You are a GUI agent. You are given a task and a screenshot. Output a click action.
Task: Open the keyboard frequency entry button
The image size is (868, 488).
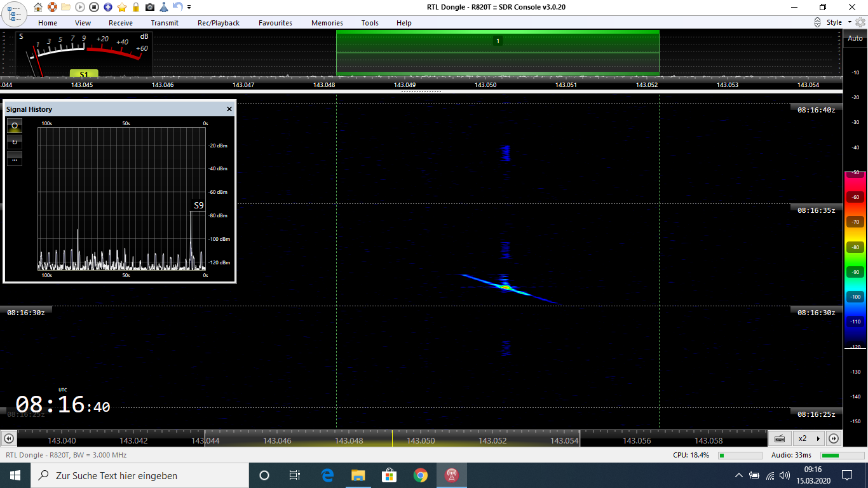[x=780, y=438]
